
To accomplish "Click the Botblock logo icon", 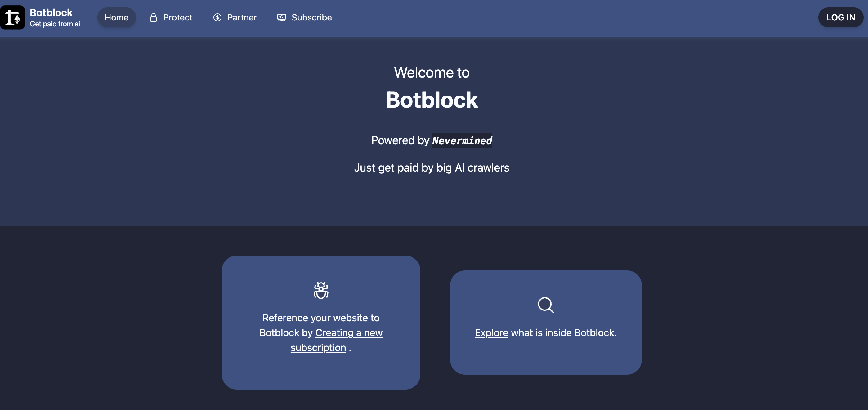I will (12, 17).
